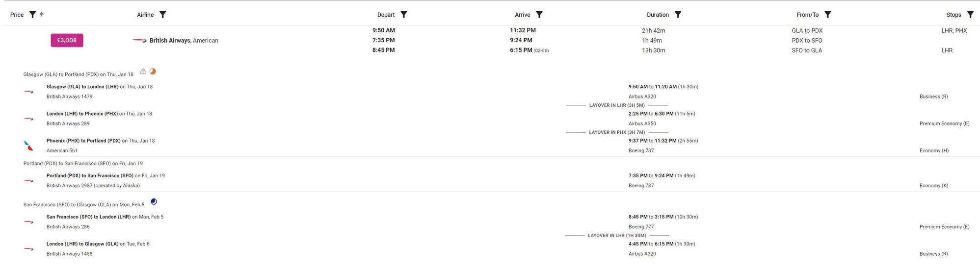This screenshot has width=980, height=266.
Task: Select the Portland to San Francisco segment
Action: coord(90,176)
